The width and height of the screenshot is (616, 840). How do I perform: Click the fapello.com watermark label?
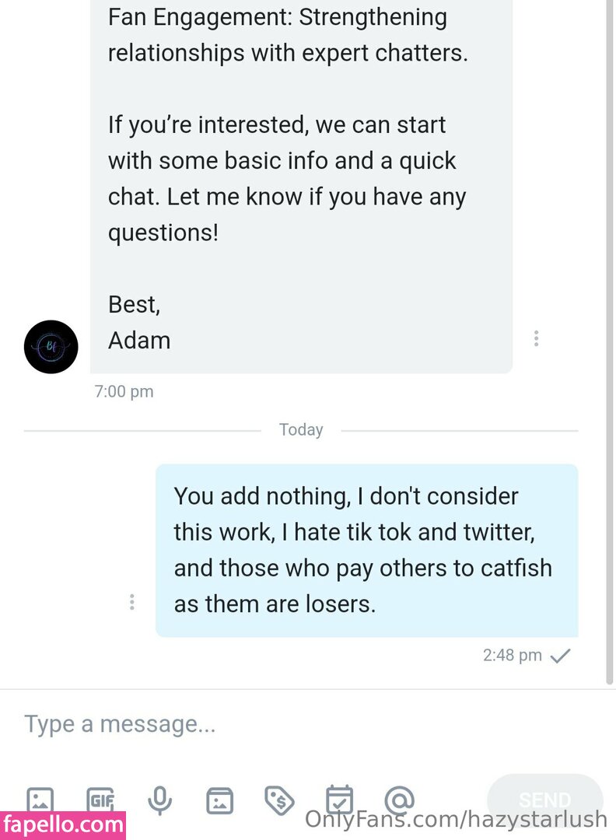pos(63,824)
